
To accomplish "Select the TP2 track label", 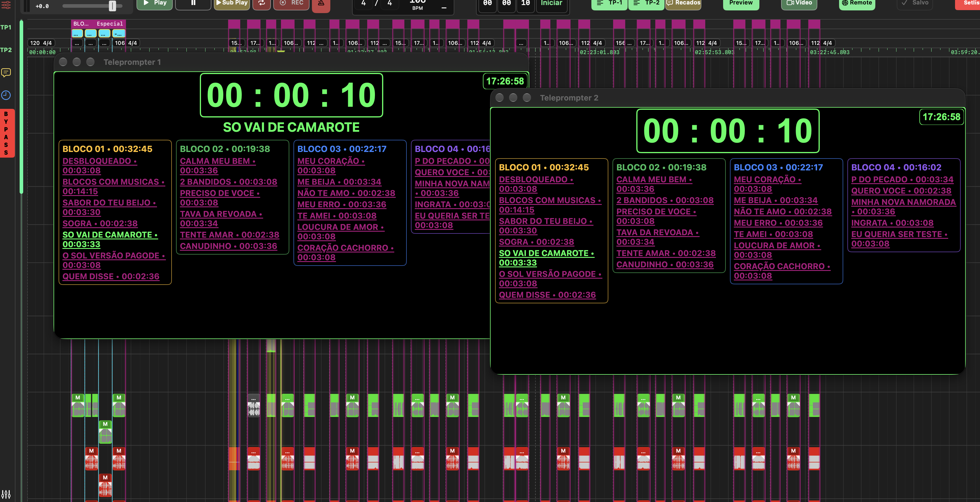I will [x=6, y=50].
